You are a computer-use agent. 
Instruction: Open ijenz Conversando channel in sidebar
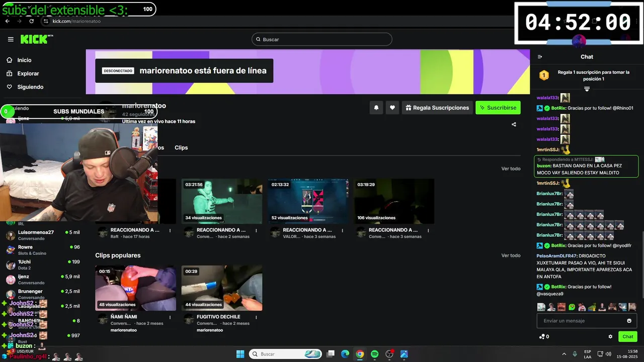tap(43, 279)
